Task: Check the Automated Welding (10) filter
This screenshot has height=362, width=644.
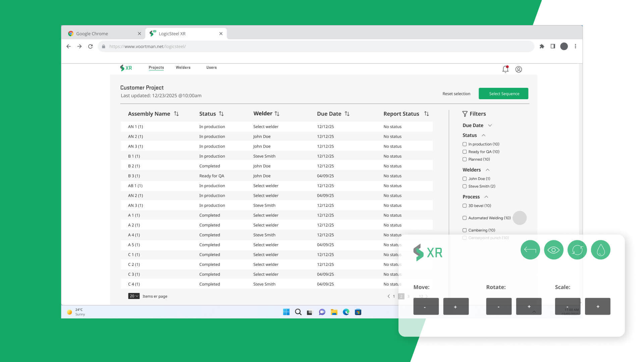Action: click(x=465, y=218)
